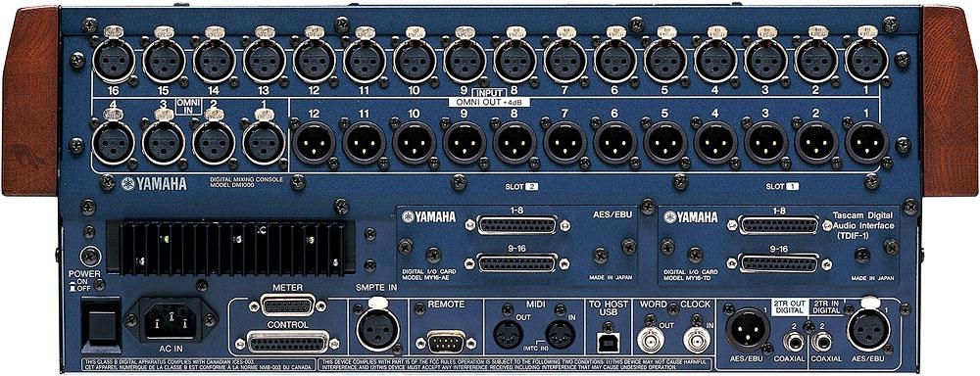Click the MIDI IN DIN socket
Screen dimensions: 980x376
coord(561,336)
